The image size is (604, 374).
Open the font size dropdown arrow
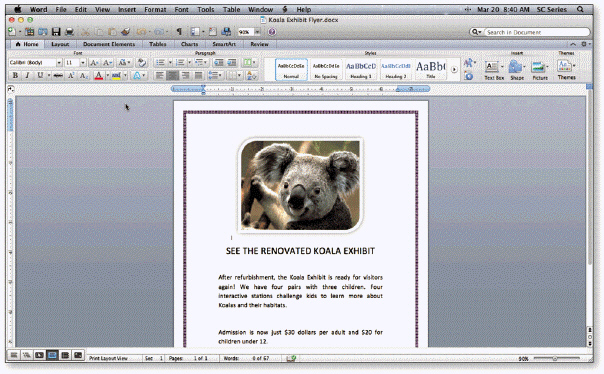pyautogui.click(x=82, y=62)
